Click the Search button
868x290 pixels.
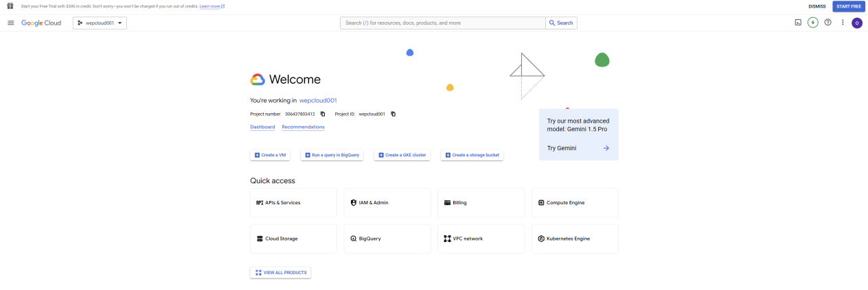point(561,23)
